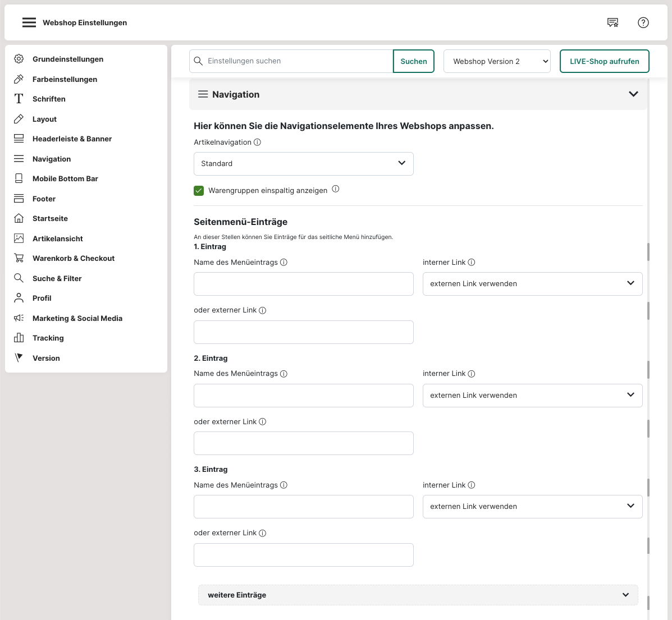This screenshot has height=620, width=672.
Task: Click the Suchen button
Action: pyautogui.click(x=414, y=61)
